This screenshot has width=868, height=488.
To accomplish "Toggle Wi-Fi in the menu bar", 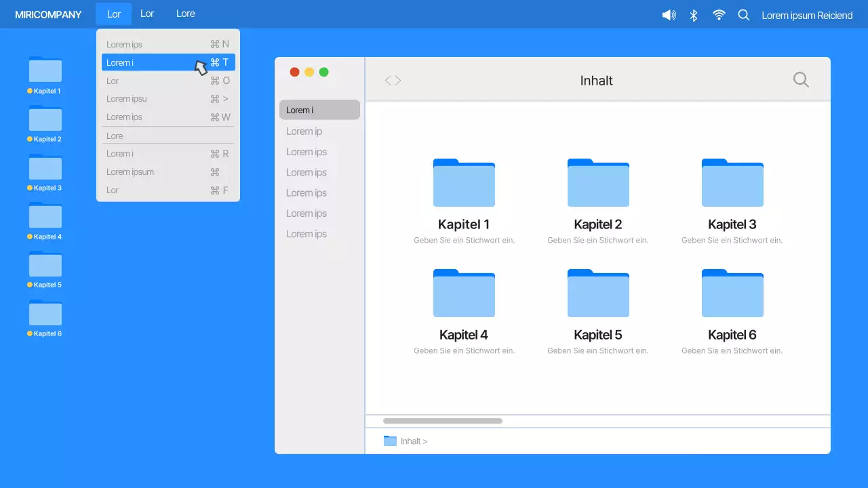I will (718, 14).
